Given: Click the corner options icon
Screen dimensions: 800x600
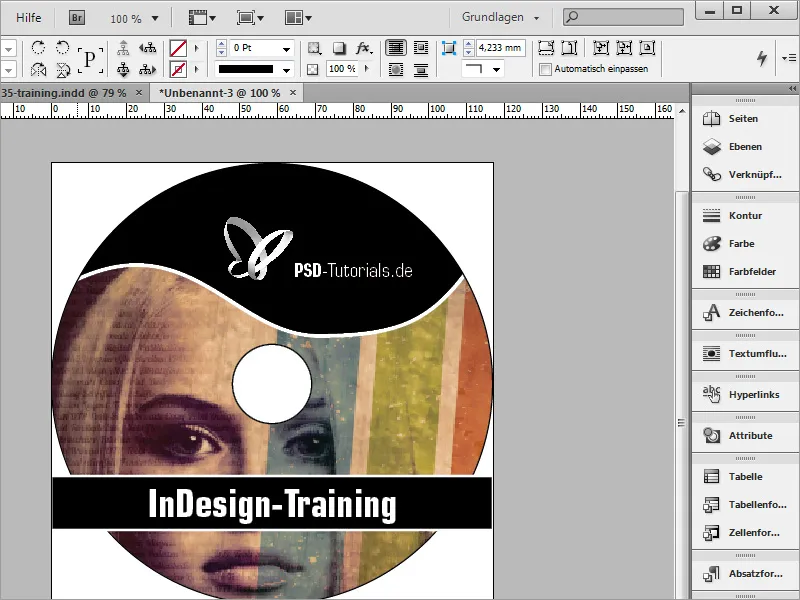Looking at the screenshot, I should pyautogui.click(x=448, y=48).
